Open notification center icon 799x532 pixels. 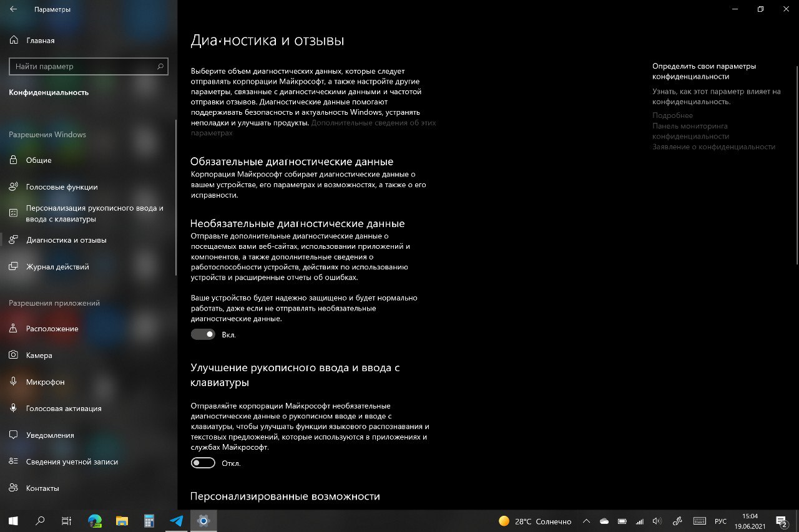782,521
